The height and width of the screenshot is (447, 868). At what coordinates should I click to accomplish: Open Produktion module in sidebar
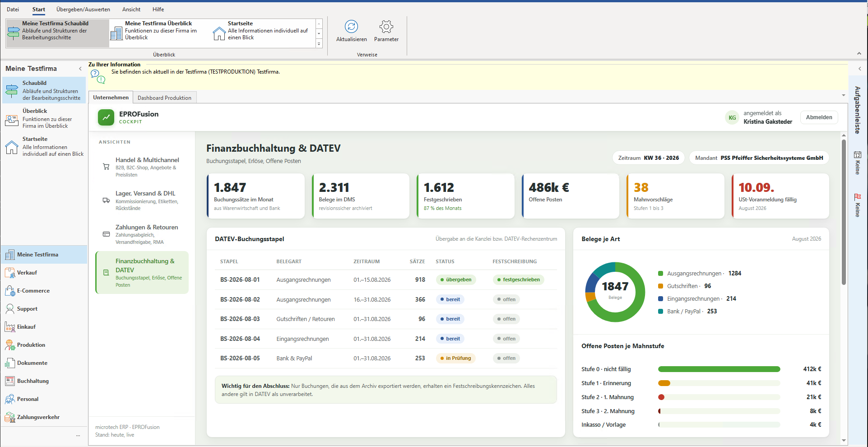point(44,345)
